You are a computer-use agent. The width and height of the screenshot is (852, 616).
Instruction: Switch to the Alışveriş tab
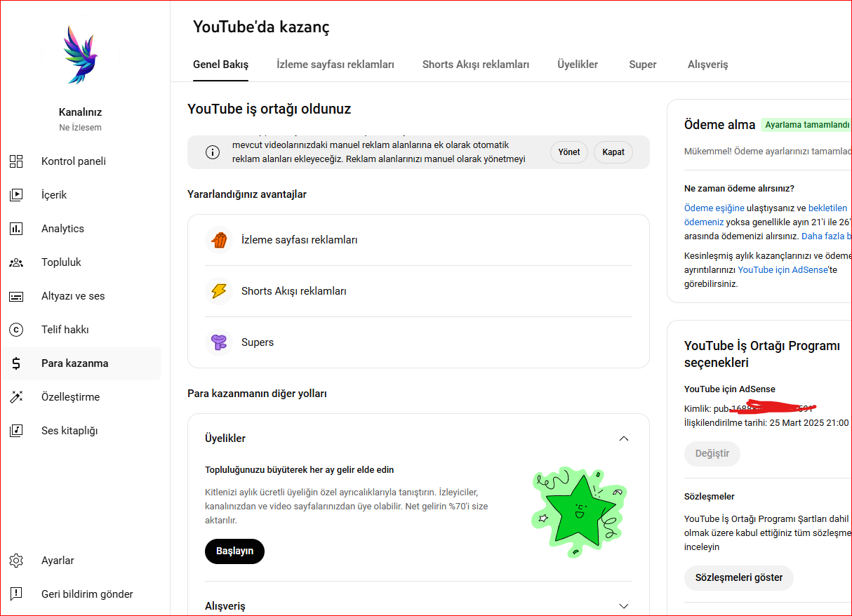pyautogui.click(x=707, y=65)
